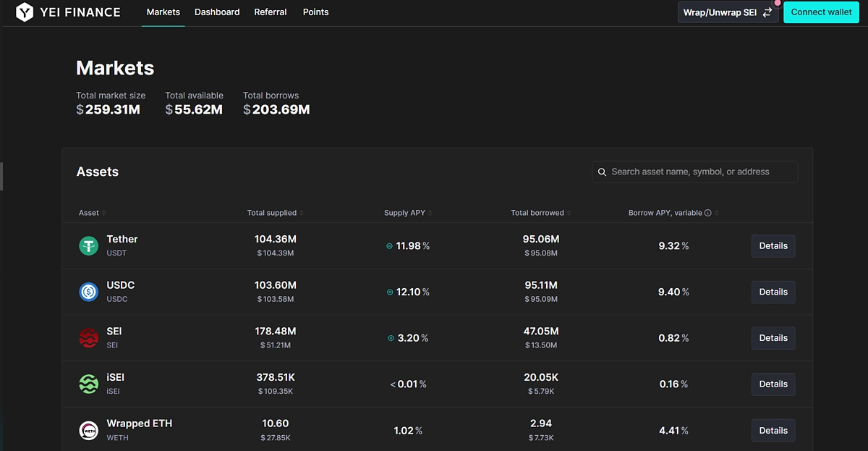Open Details for USDC
This screenshot has width=868, height=451.
click(x=773, y=292)
